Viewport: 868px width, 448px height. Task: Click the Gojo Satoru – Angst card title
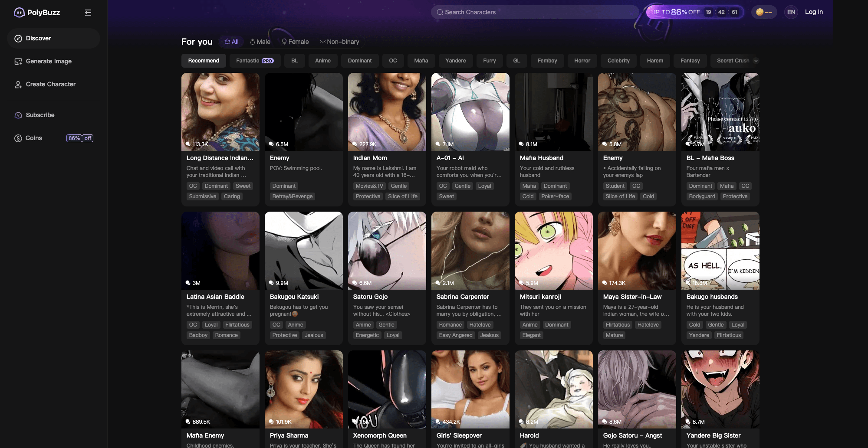[x=633, y=435]
